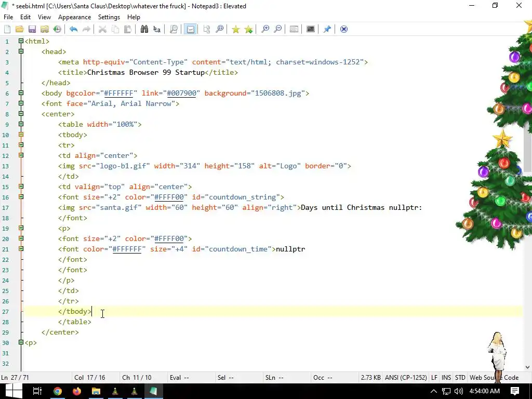Click the browse folder icon next to Save
Image resolution: width=532 pixels, height=399 pixels.
coord(45,29)
